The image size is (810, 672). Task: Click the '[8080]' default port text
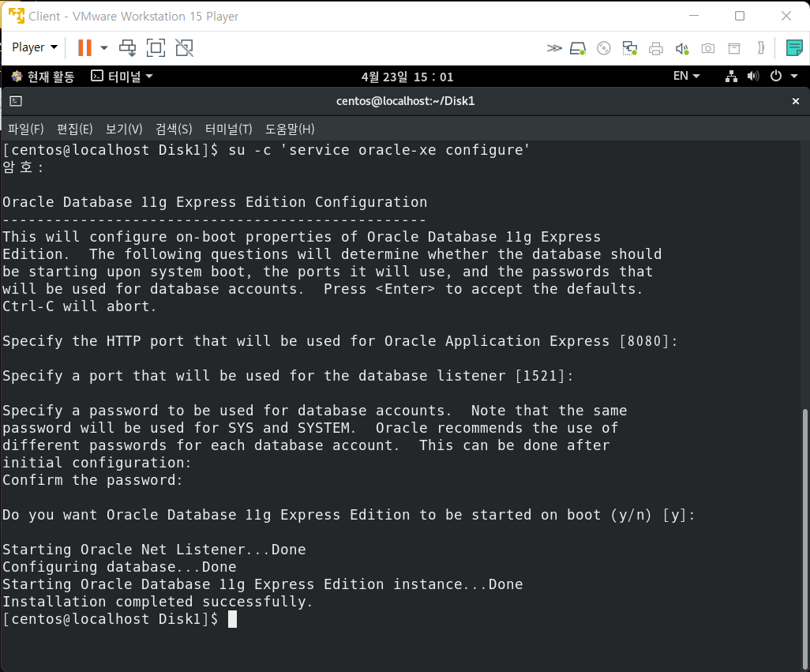(644, 341)
